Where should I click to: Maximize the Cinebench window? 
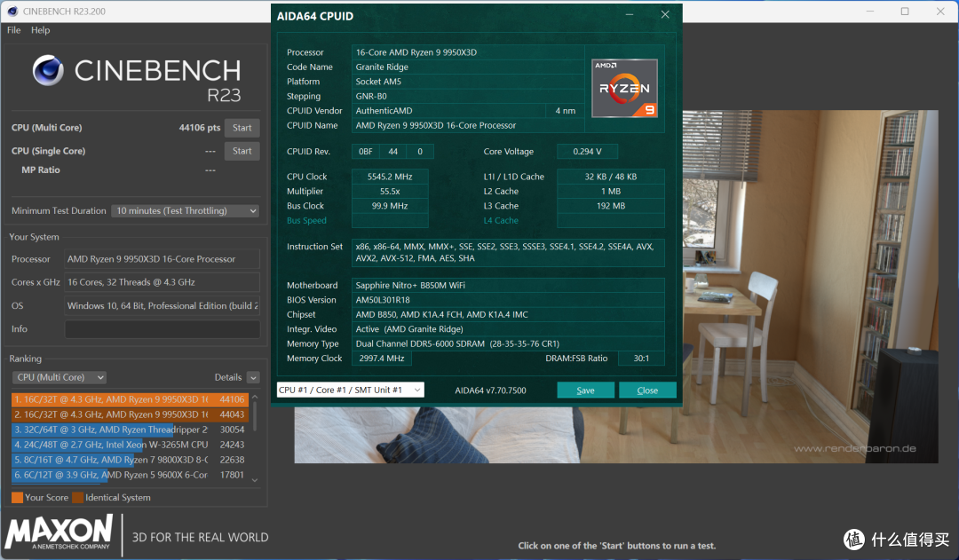905,11
